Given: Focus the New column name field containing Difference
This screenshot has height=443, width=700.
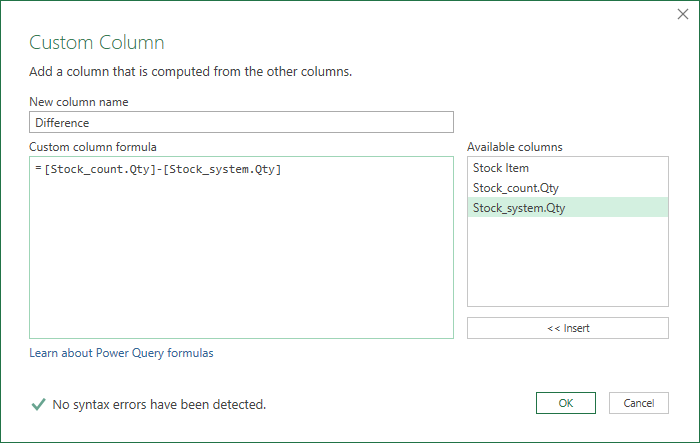Looking at the screenshot, I should coord(242,122).
